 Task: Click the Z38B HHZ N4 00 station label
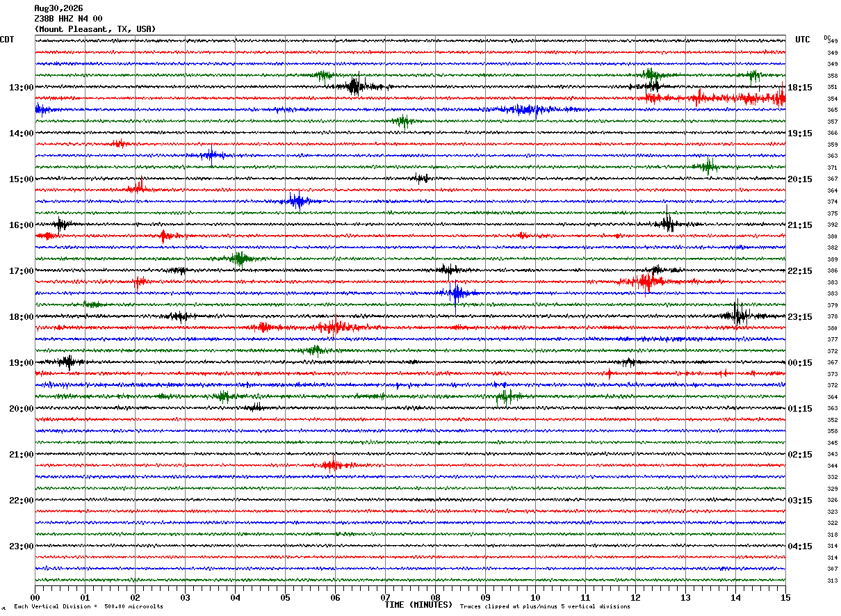click(x=68, y=19)
